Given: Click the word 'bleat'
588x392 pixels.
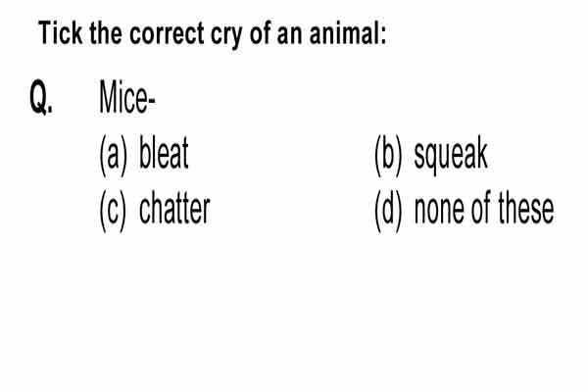Looking at the screenshot, I should [164, 153].
